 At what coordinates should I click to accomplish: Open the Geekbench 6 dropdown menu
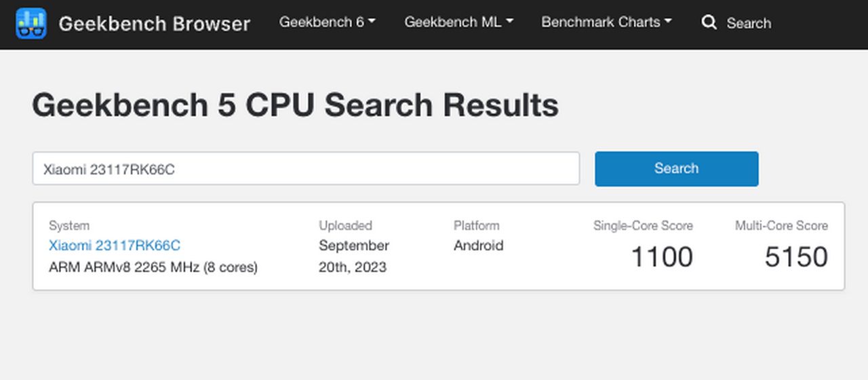[x=327, y=22]
